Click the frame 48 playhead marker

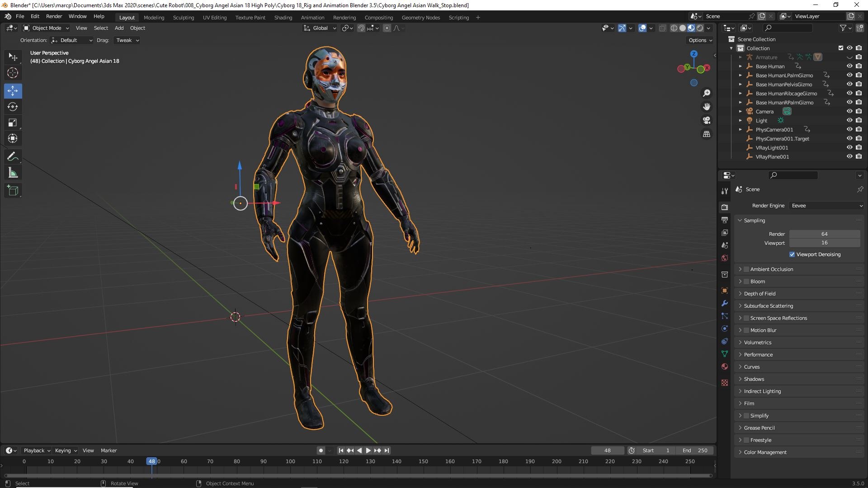tap(151, 461)
